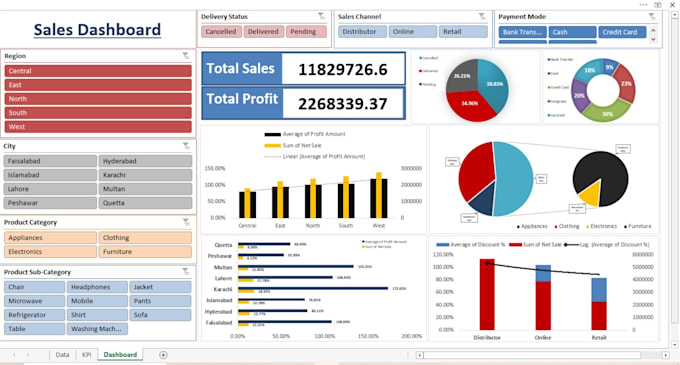Clear filter icon on Payment Mode slicer

[652, 17]
